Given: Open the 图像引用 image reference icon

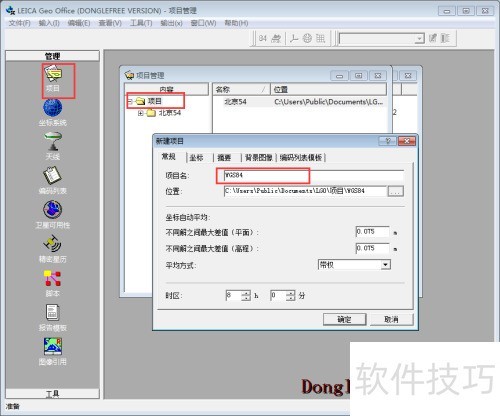Looking at the screenshot, I should tap(52, 351).
